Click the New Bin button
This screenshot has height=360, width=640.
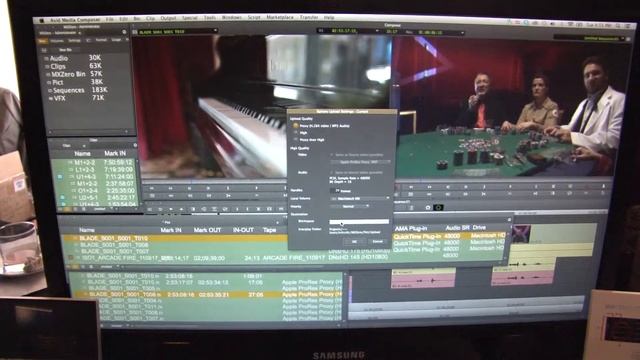point(65,50)
